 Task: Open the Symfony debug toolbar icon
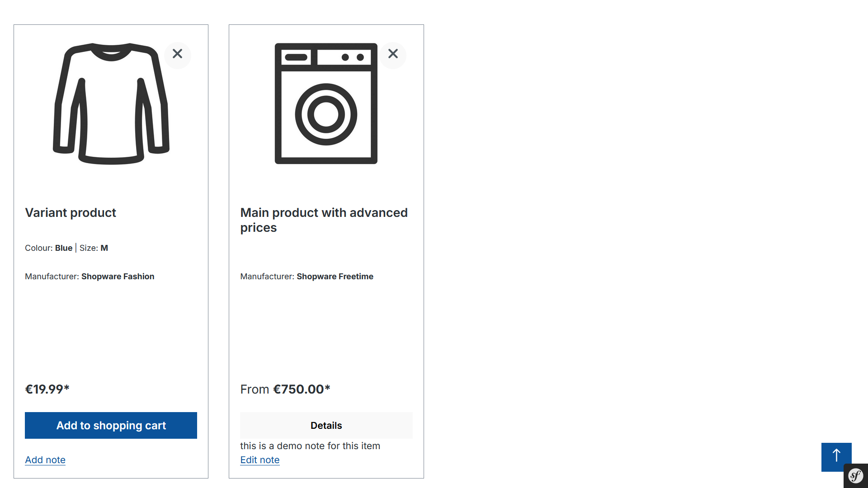856,476
